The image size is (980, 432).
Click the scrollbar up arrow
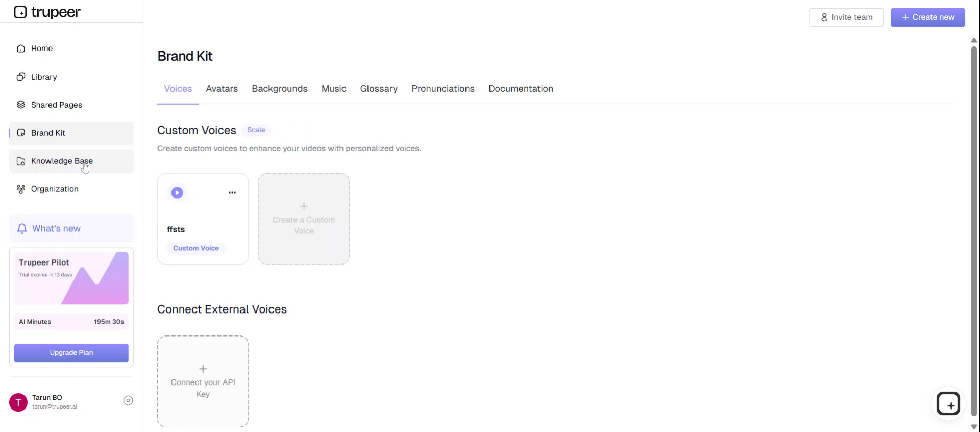coord(974,40)
